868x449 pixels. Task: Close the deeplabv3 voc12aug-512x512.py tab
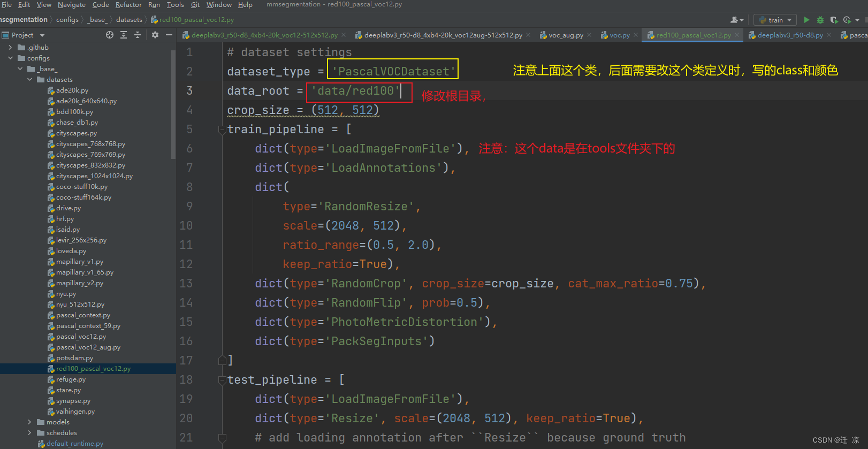point(528,35)
